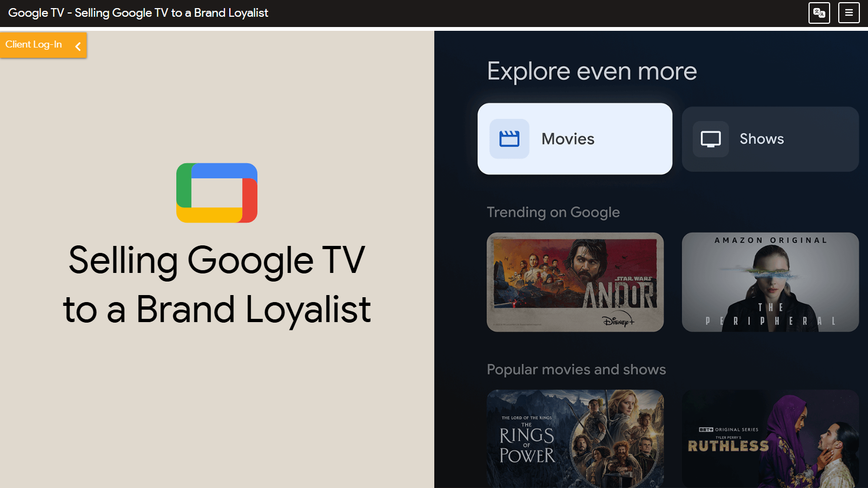
Task: Click the course title in the header bar
Action: (138, 13)
